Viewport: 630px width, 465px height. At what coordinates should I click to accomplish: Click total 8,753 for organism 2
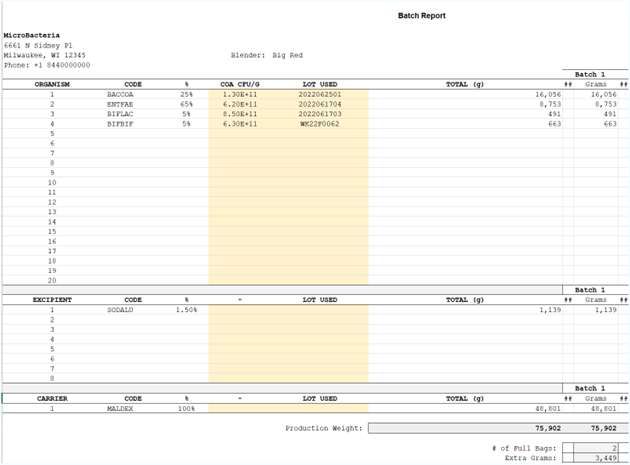[550, 104]
